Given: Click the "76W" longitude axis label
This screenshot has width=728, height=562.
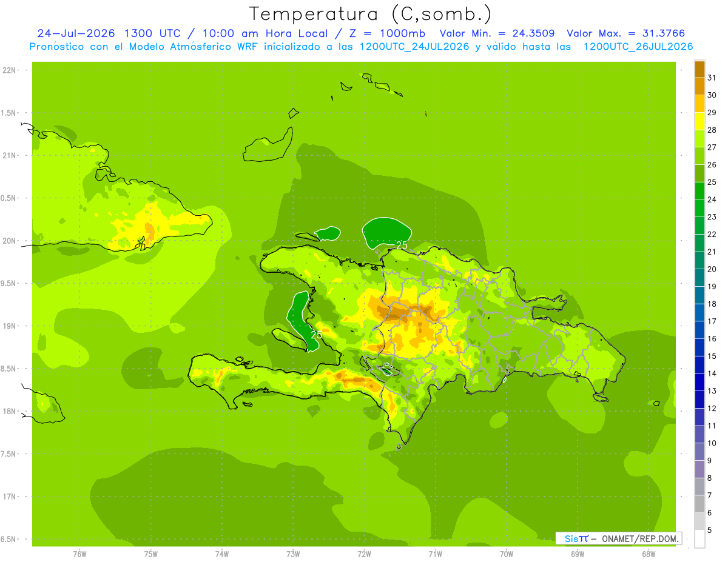Looking at the screenshot, I should [79, 554].
